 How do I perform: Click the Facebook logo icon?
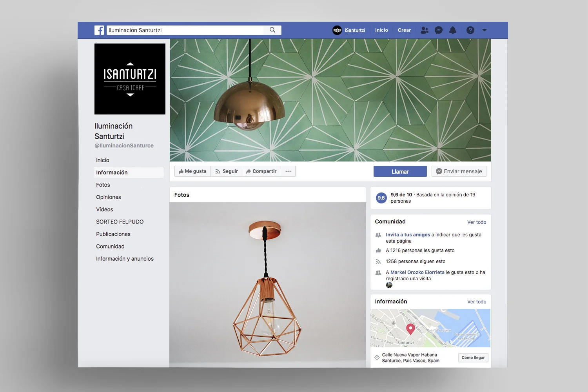tap(99, 30)
